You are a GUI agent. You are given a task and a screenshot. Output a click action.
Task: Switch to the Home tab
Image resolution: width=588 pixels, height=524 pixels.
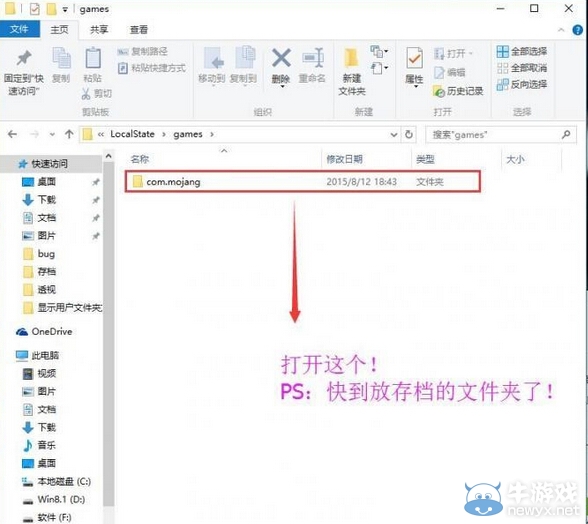60,30
